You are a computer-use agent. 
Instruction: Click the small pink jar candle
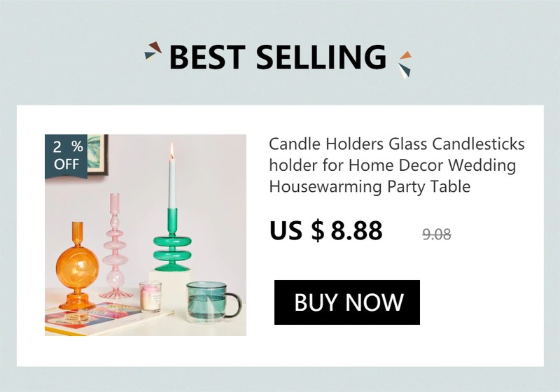[x=150, y=296]
